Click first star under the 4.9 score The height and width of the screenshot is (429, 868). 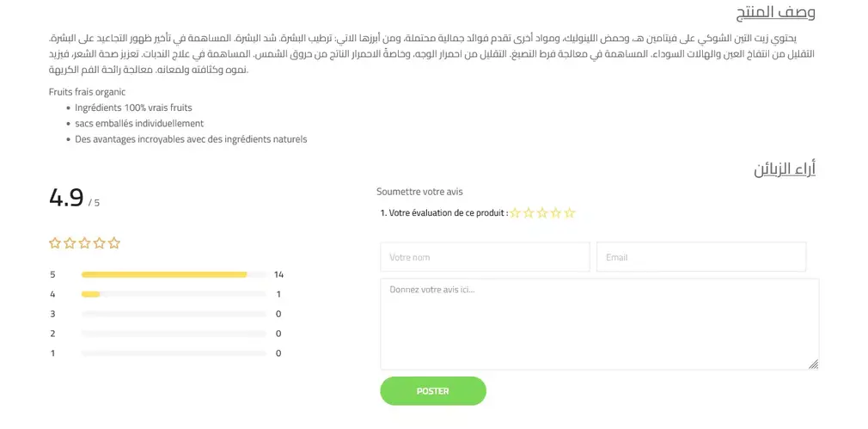pos(55,243)
